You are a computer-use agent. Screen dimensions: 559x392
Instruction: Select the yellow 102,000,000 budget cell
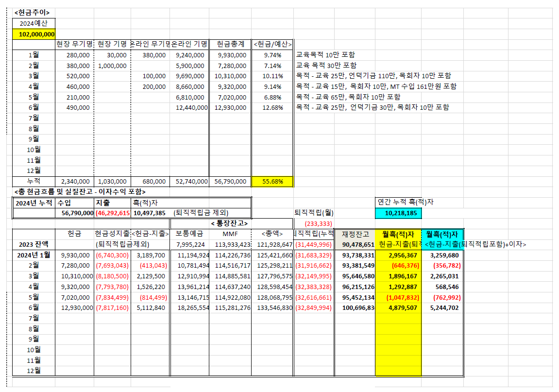click(34, 34)
